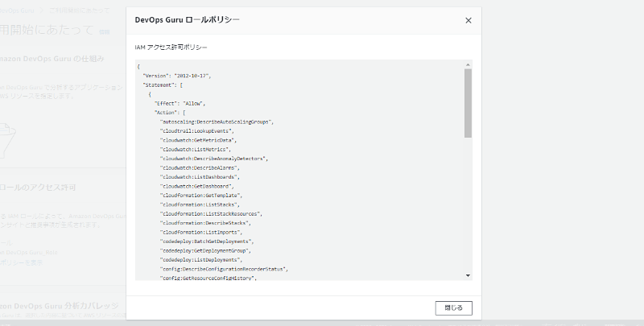Click cloudtrail:LookupEvents entry
The width and height of the screenshot is (644, 326).
[x=196, y=131]
